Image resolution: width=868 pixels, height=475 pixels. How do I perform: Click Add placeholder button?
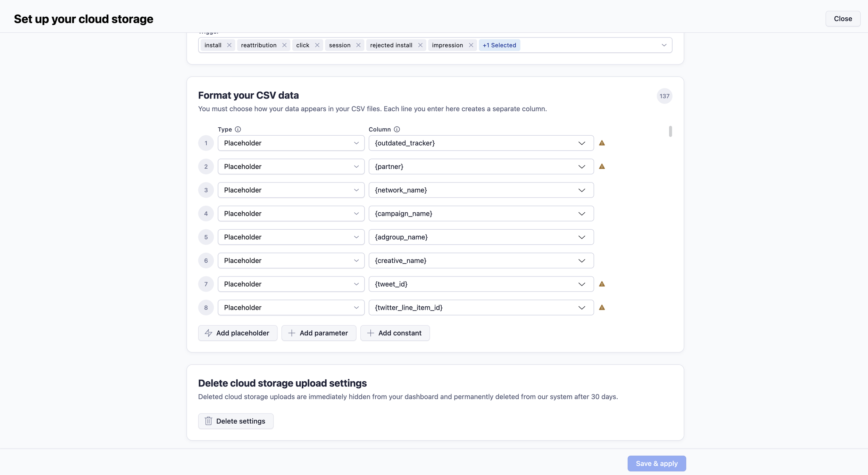tap(237, 333)
